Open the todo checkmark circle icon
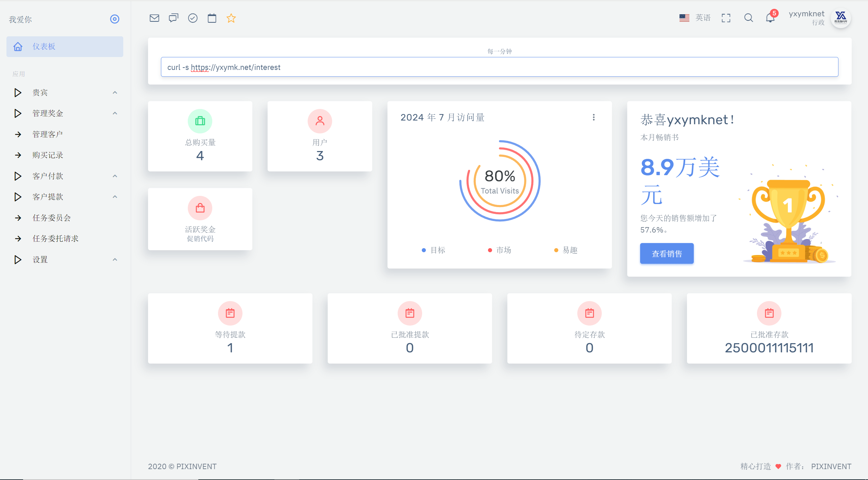The image size is (868, 480). point(193,18)
